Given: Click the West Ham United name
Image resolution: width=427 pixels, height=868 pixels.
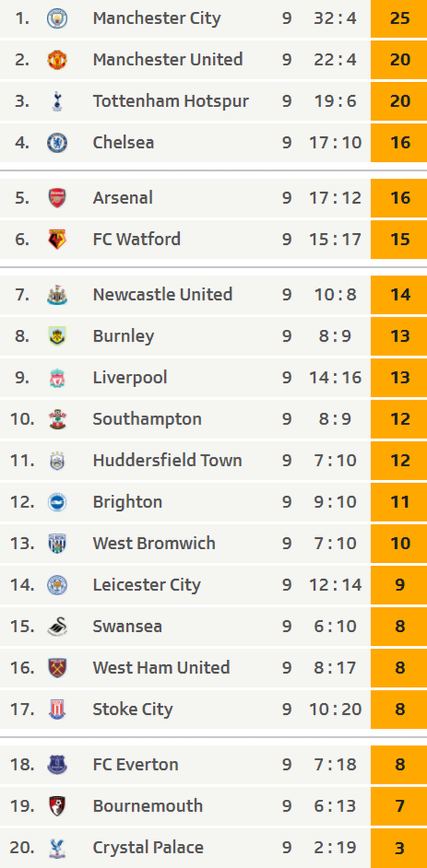Looking at the screenshot, I should click(x=161, y=668).
